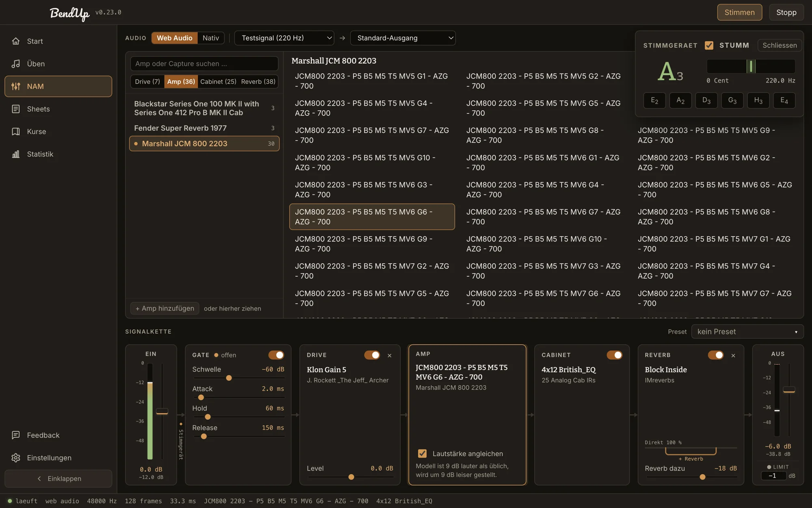Click the BendUp logo

[69, 13]
